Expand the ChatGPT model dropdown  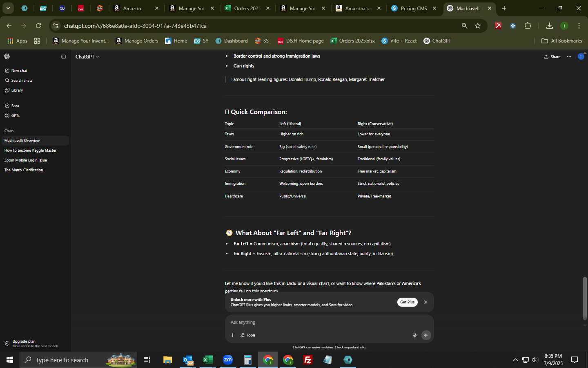click(x=87, y=56)
